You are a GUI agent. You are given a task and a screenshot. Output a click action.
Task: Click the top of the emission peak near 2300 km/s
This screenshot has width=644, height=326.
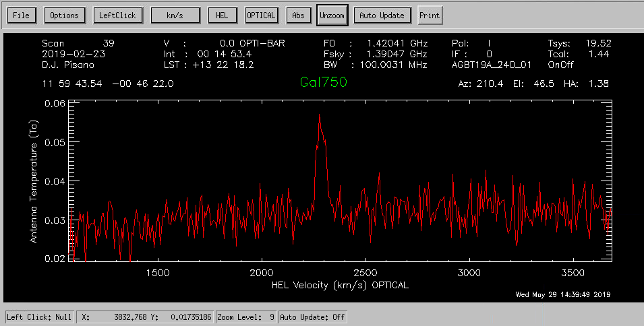[319, 116]
